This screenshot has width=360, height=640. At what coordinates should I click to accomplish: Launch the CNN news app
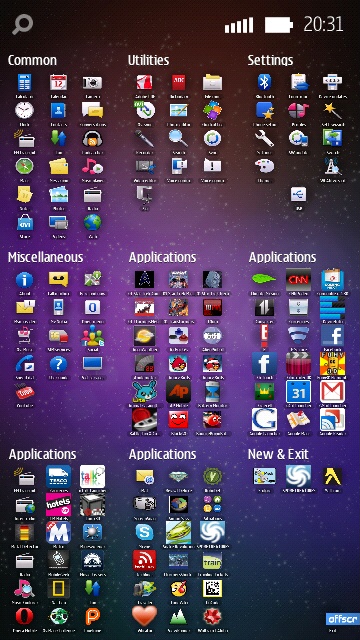click(x=298, y=279)
